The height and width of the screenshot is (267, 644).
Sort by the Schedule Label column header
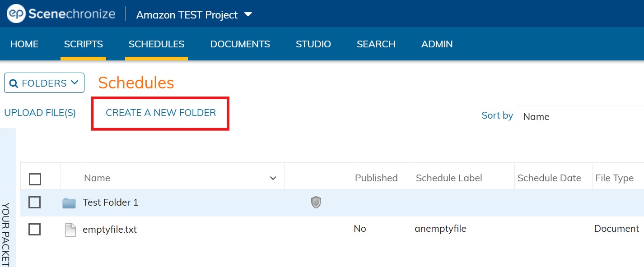(x=449, y=178)
